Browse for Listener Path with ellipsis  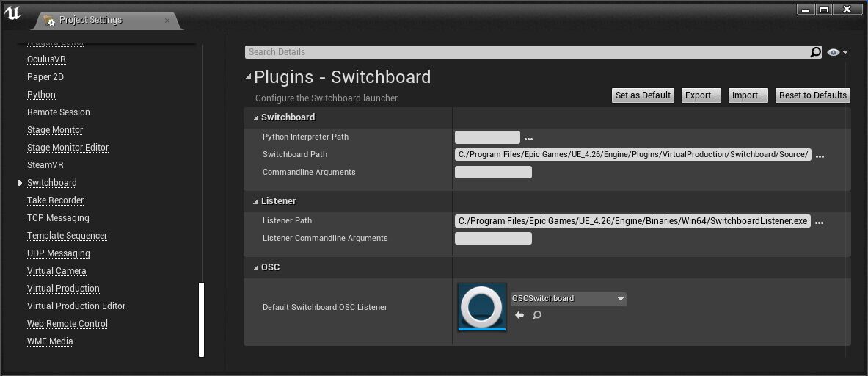pyautogui.click(x=820, y=222)
